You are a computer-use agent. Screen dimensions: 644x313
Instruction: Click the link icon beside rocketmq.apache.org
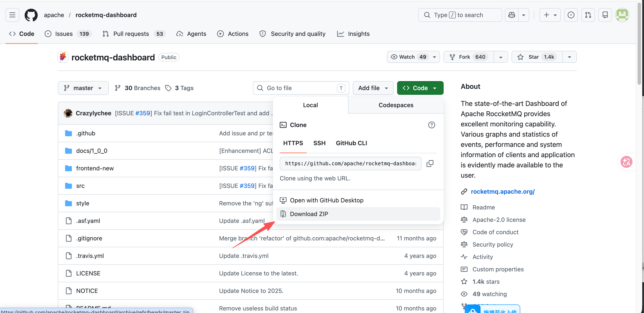point(464,192)
